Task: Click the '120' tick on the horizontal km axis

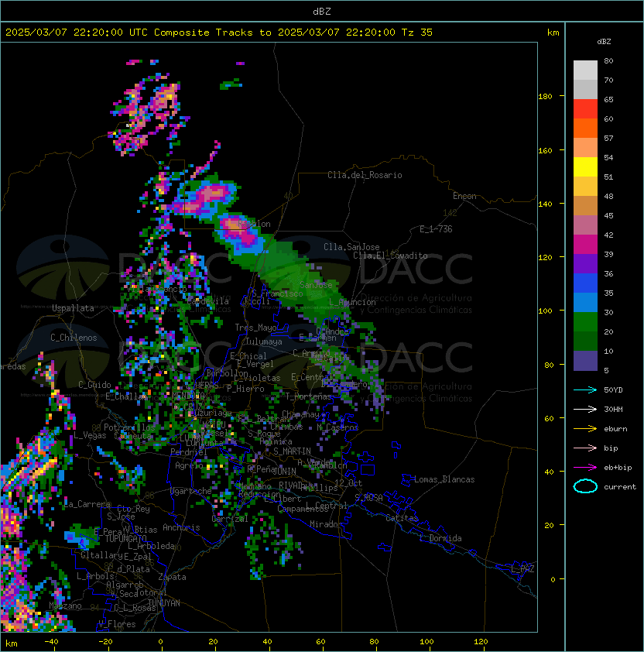Action: click(481, 642)
